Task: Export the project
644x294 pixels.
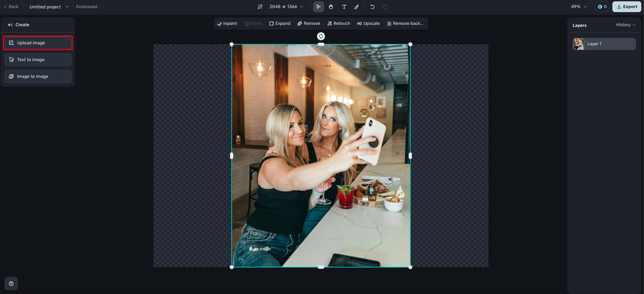Action: click(x=627, y=7)
